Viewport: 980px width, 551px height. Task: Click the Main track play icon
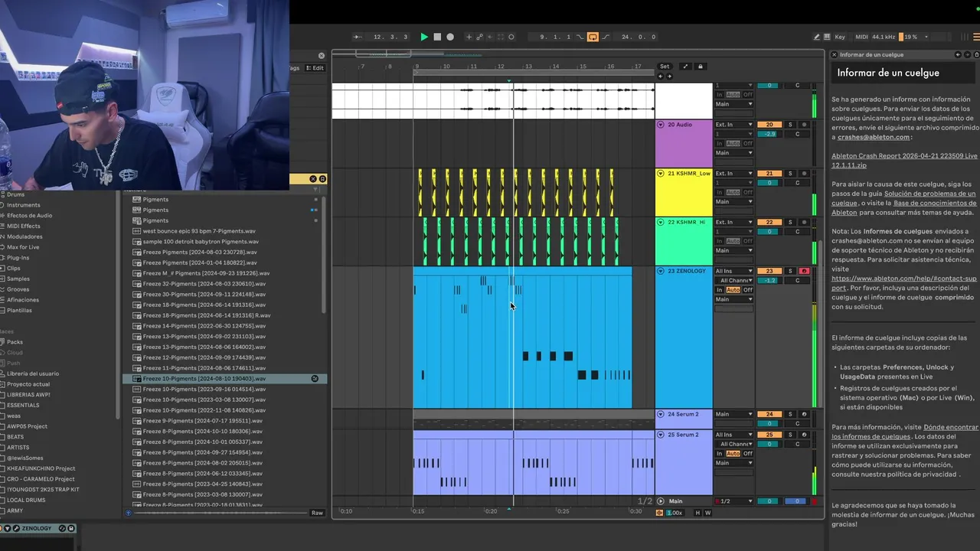[x=661, y=501]
